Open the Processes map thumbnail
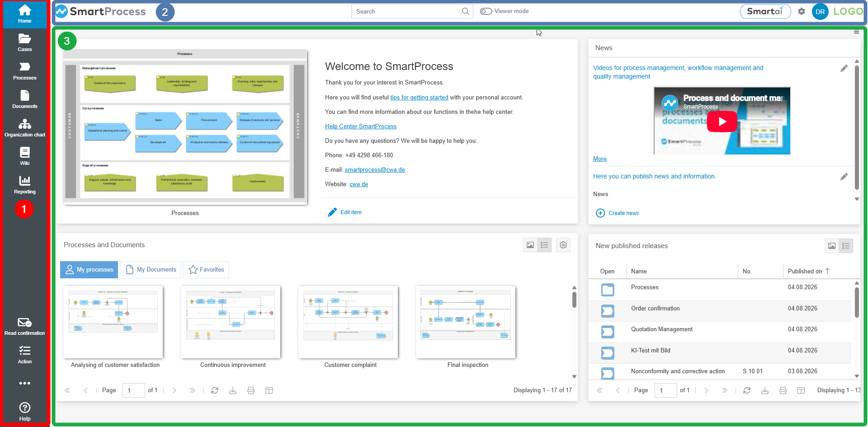Screen dimensions: 868x427 tap(185, 127)
